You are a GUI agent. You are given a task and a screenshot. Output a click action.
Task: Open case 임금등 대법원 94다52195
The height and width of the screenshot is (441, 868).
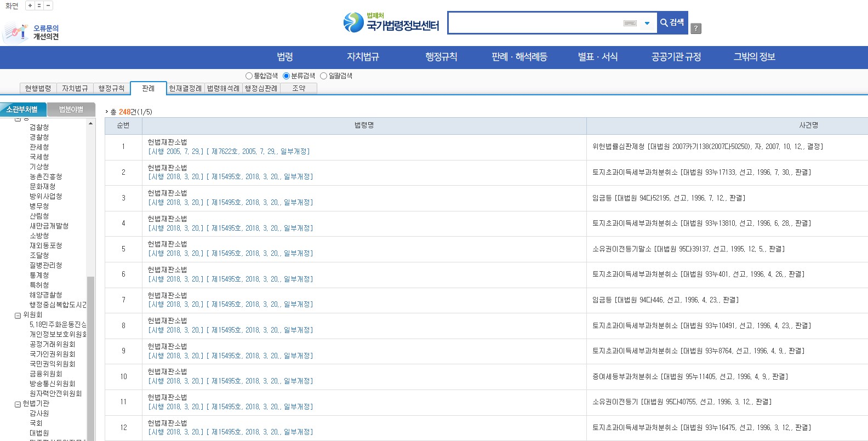669,198
